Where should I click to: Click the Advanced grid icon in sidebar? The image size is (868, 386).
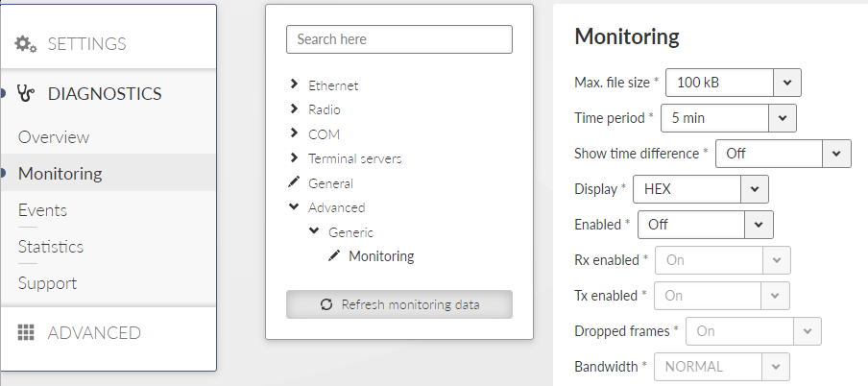click(26, 332)
